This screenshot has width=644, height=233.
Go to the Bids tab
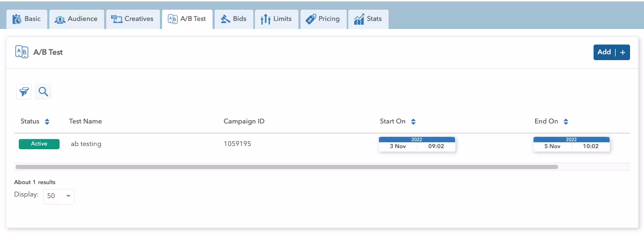234,19
